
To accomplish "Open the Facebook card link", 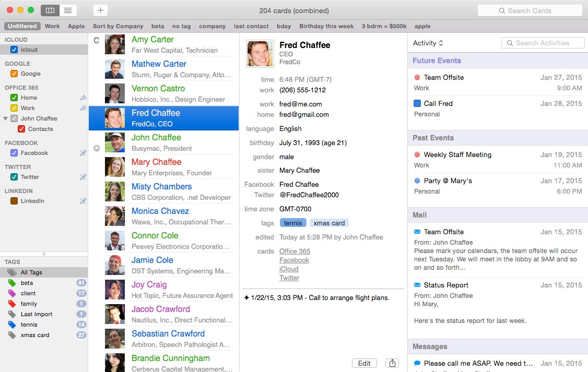I will pos(294,260).
